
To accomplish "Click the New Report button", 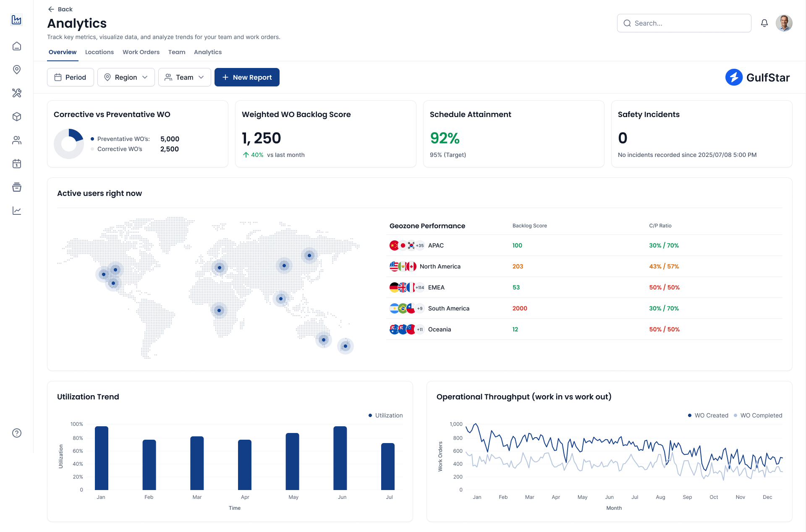I will tap(247, 77).
